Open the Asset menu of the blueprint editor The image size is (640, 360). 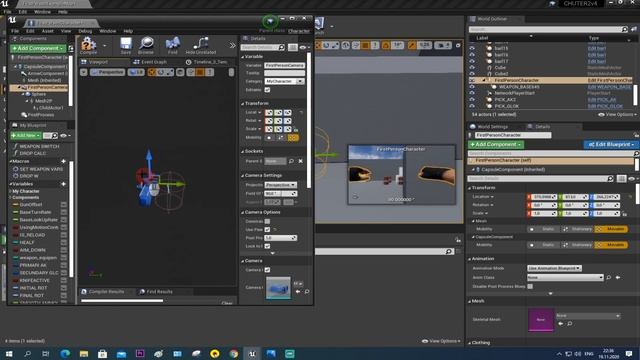click(x=47, y=31)
